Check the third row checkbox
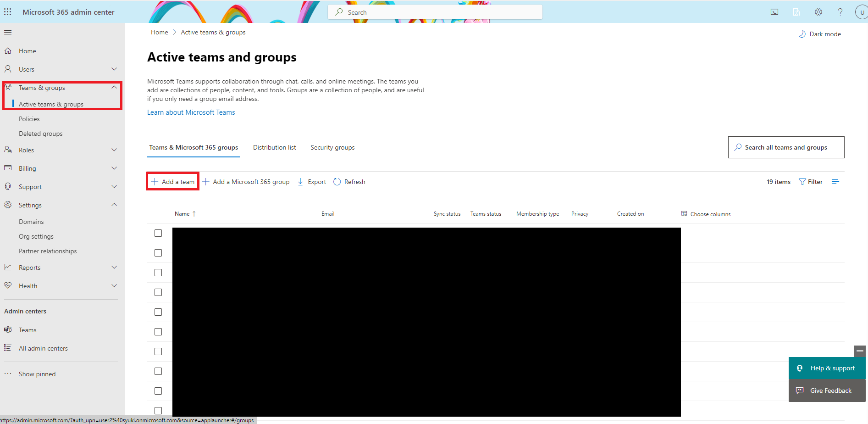 pos(158,273)
